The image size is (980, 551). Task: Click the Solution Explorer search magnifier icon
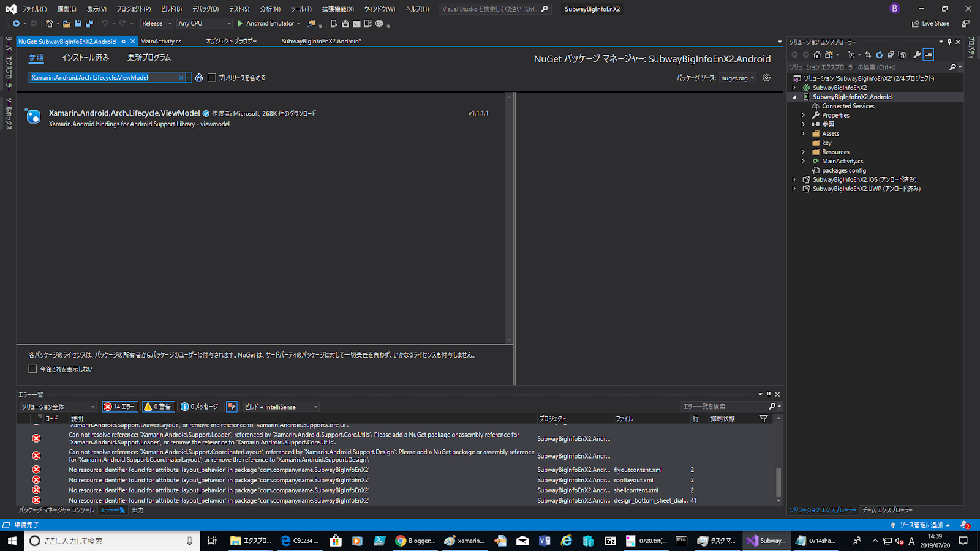tap(952, 67)
